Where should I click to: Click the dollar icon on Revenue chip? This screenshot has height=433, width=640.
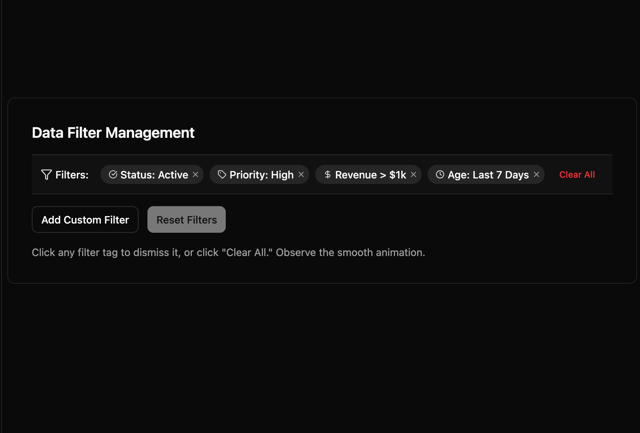[327, 175]
